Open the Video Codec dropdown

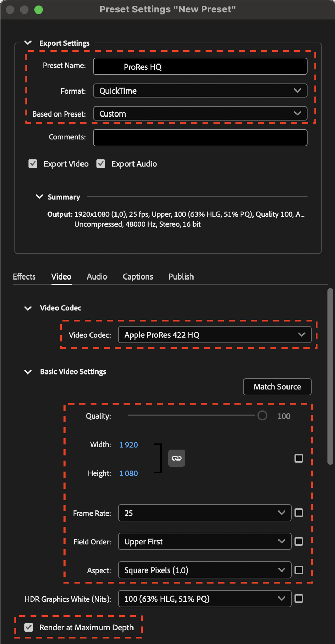(215, 335)
